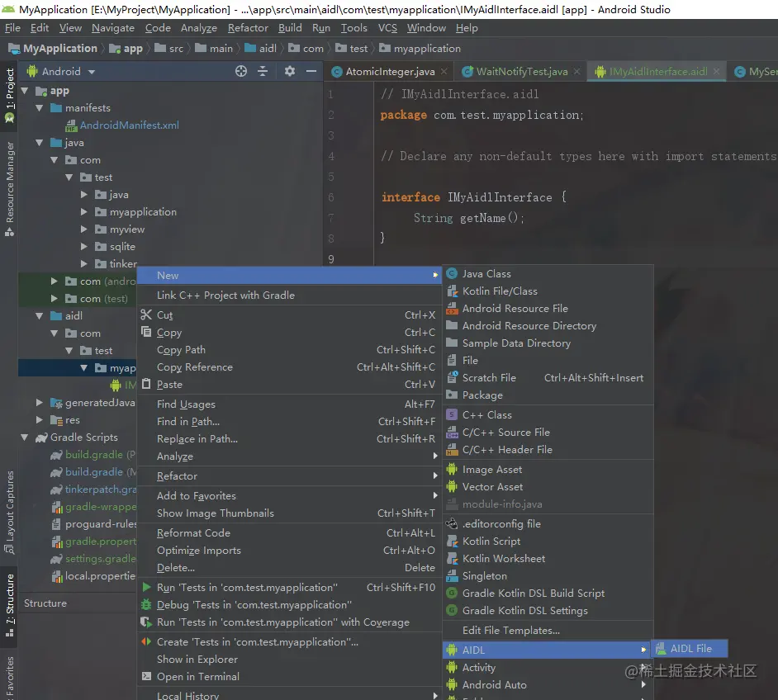Switch to AtomicInteger.java editor tab
778x700 pixels.
[390, 72]
